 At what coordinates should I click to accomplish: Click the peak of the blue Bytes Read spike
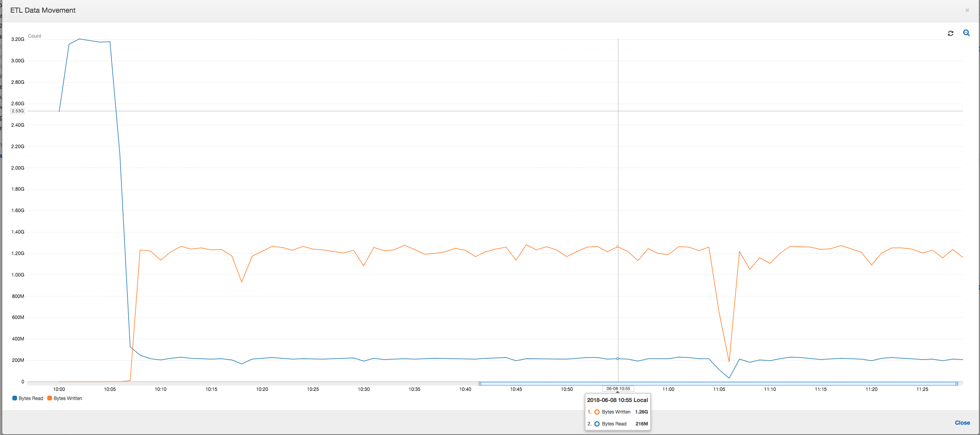(79, 39)
